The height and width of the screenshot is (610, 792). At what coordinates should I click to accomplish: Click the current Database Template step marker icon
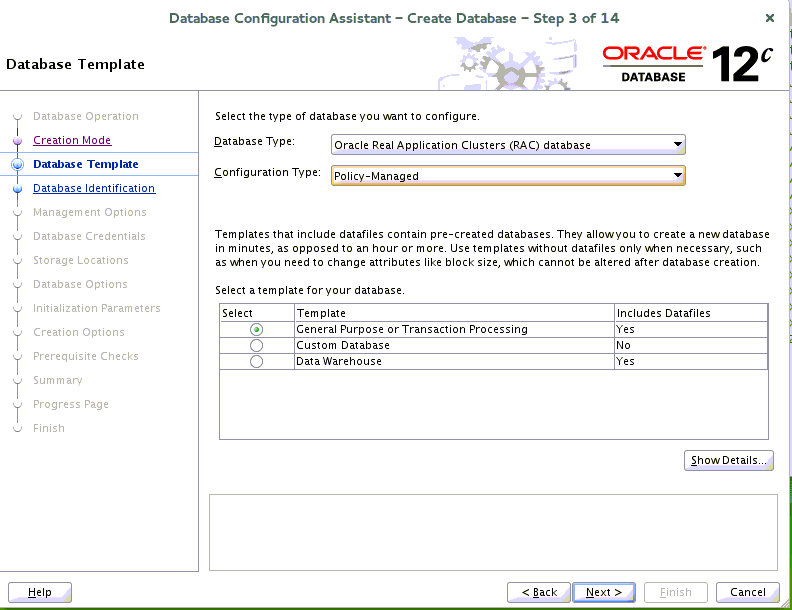click(18, 164)
